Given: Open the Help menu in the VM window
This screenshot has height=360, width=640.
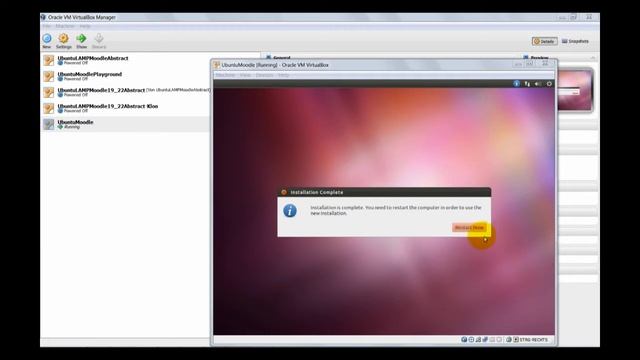Looking at the screenshot, I should pos(283,75).
